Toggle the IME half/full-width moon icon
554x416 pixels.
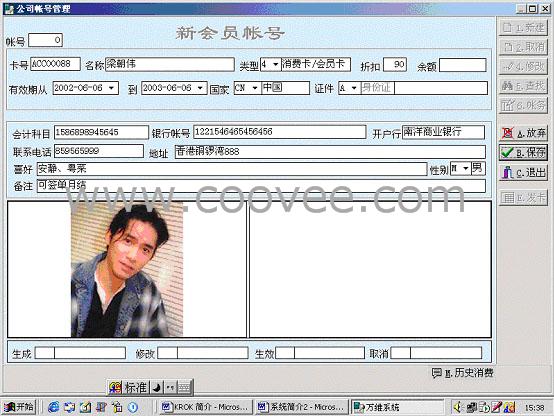coord(157,388)
